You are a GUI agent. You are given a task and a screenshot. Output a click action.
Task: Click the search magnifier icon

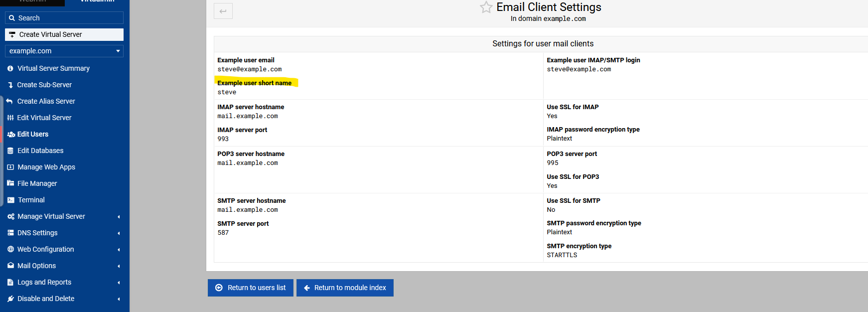tap(12, 18)
